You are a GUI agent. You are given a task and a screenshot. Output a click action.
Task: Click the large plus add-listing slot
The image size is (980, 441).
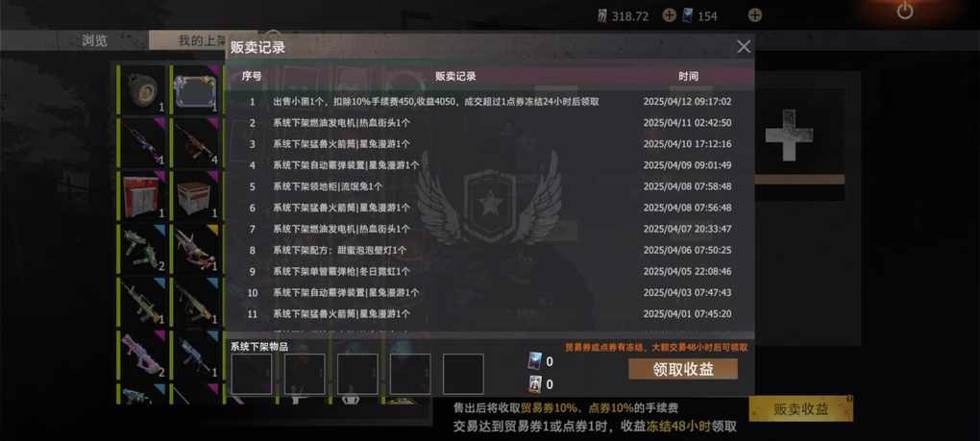point(789,135)
